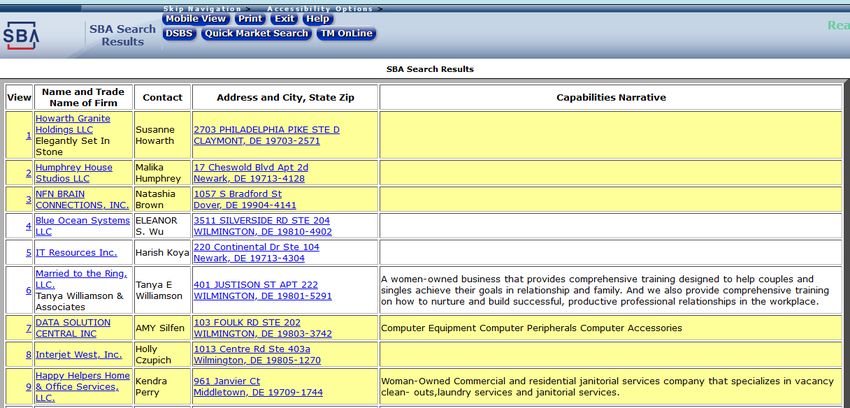This screenshot has width=850, height=408.
Task: Open IT Resources Inc. link
Action: [76, 252]
